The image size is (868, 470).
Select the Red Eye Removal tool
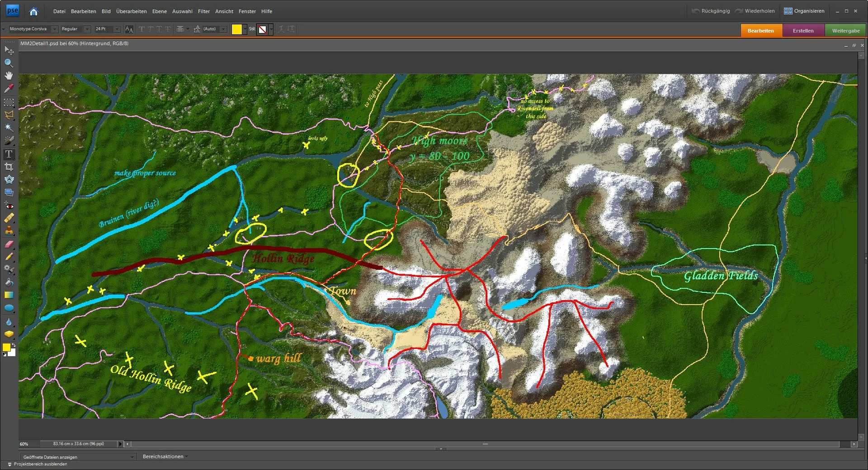tap(9, 206)
